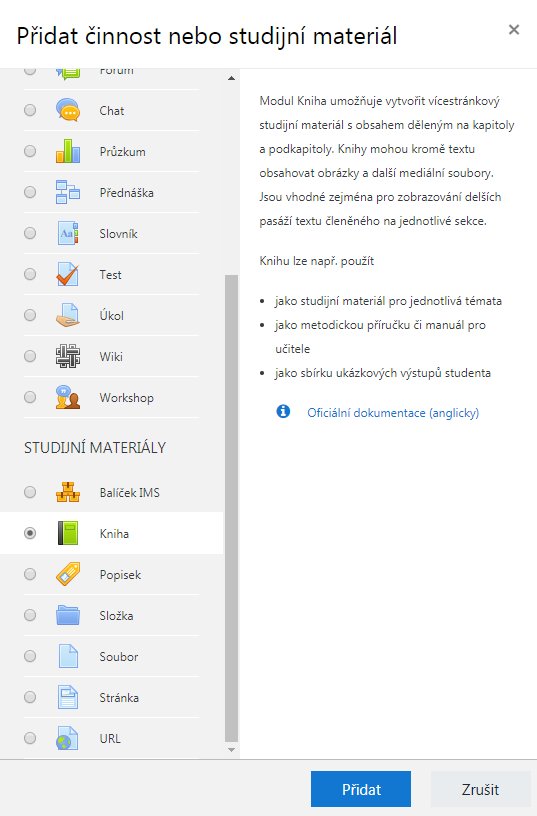
Task: Select the URL radio button
Action: coord(30,738)
